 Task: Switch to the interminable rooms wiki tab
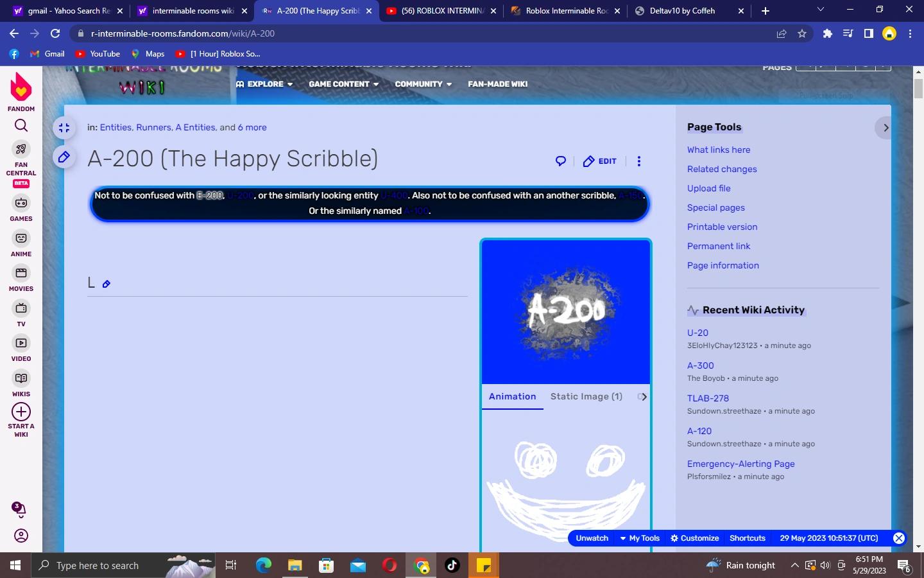[x=193, y=11]
